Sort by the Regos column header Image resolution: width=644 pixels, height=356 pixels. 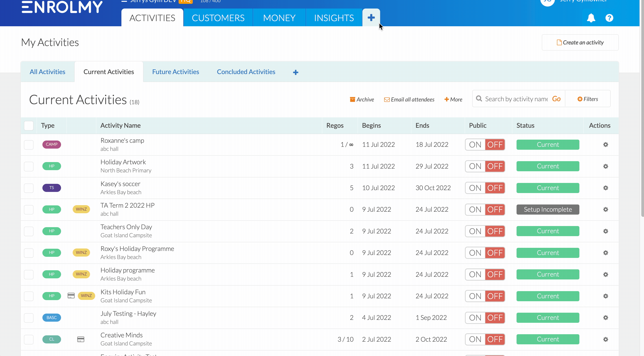click(335, 125)
